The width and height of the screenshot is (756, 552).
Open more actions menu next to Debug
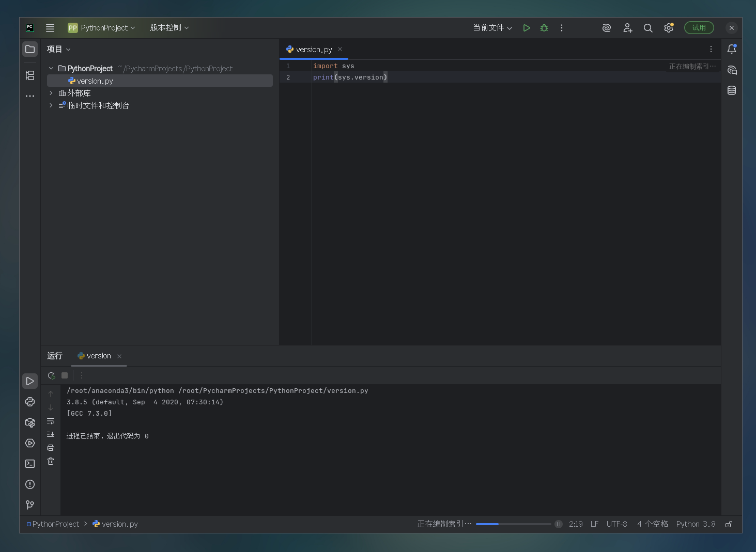562,28
